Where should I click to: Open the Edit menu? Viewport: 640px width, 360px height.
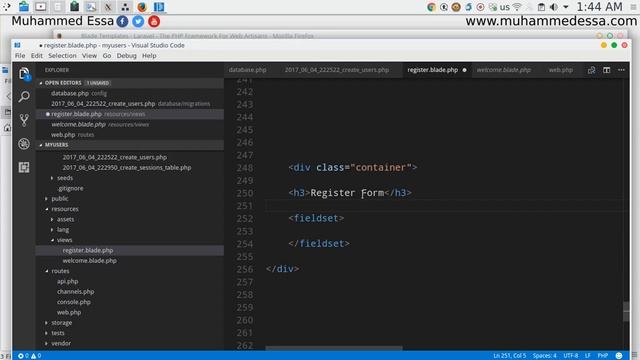coord(37,56)
